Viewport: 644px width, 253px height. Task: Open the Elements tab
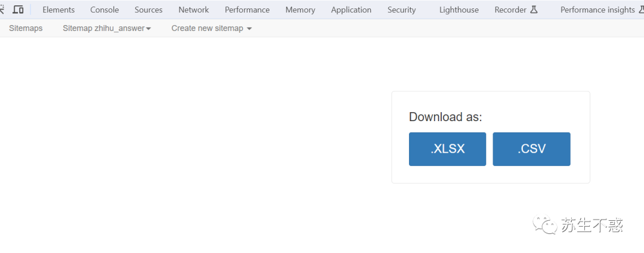click(x=58, y=10)
